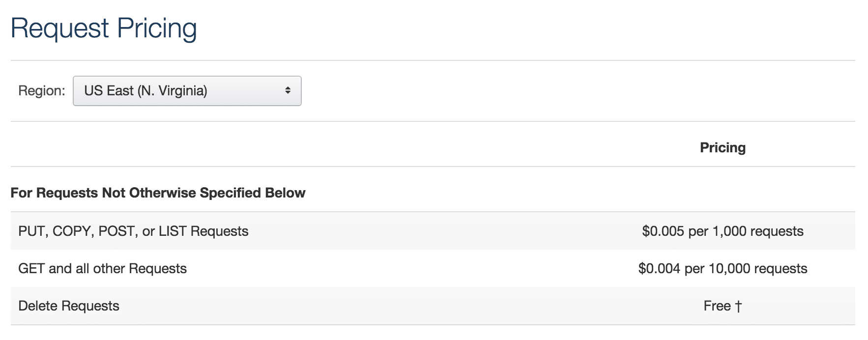Click the "$0.005" price amount
Viewport: 868px width, 340px height.
click(663, 231)
